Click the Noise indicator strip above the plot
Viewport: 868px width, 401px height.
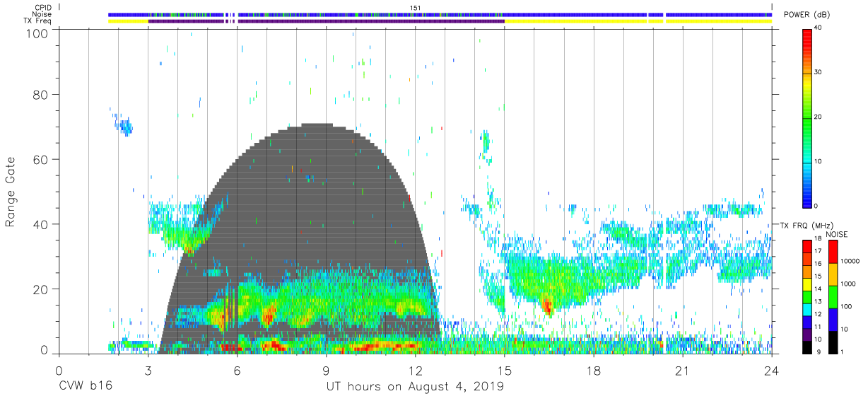click(x=440, y=14)
